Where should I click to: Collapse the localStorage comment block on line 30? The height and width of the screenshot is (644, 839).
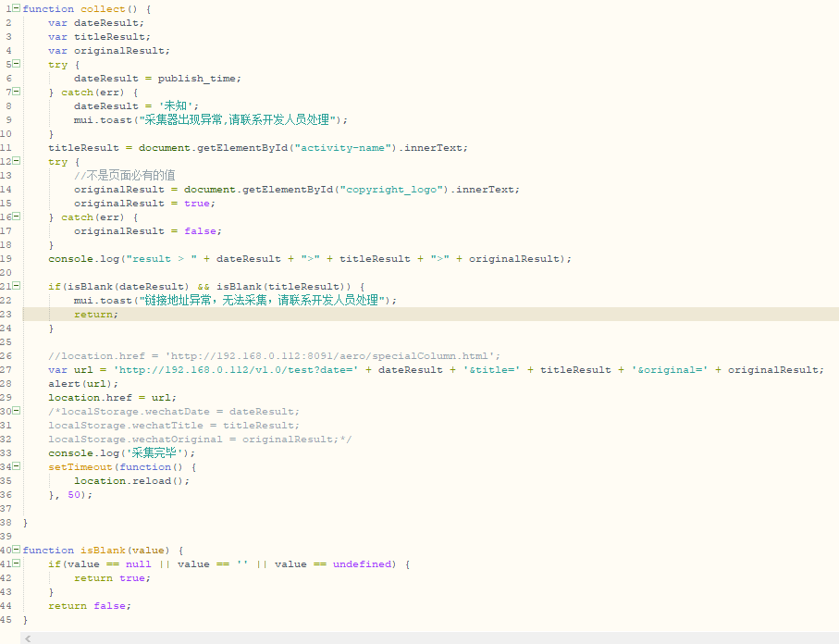pyautogui.click(x=16, y=411)
